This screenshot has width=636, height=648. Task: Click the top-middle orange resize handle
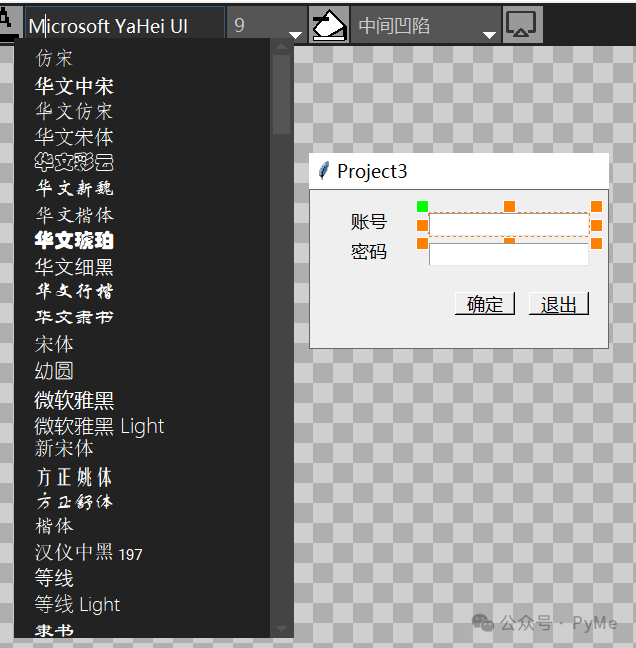510,206
